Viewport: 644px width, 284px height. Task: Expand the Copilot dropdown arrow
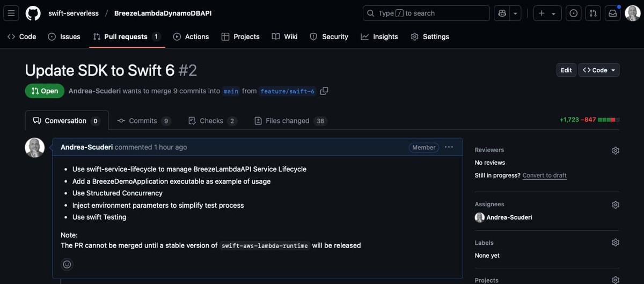[x=516, y=13]
